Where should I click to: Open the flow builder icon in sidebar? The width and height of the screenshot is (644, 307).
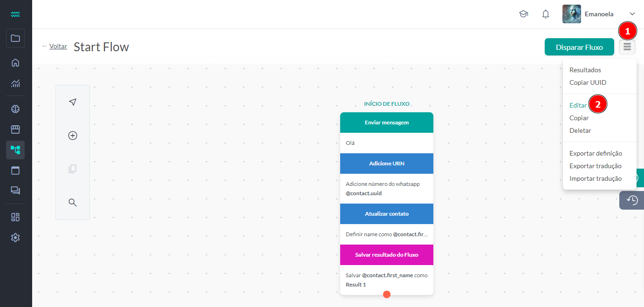point(15,150)
